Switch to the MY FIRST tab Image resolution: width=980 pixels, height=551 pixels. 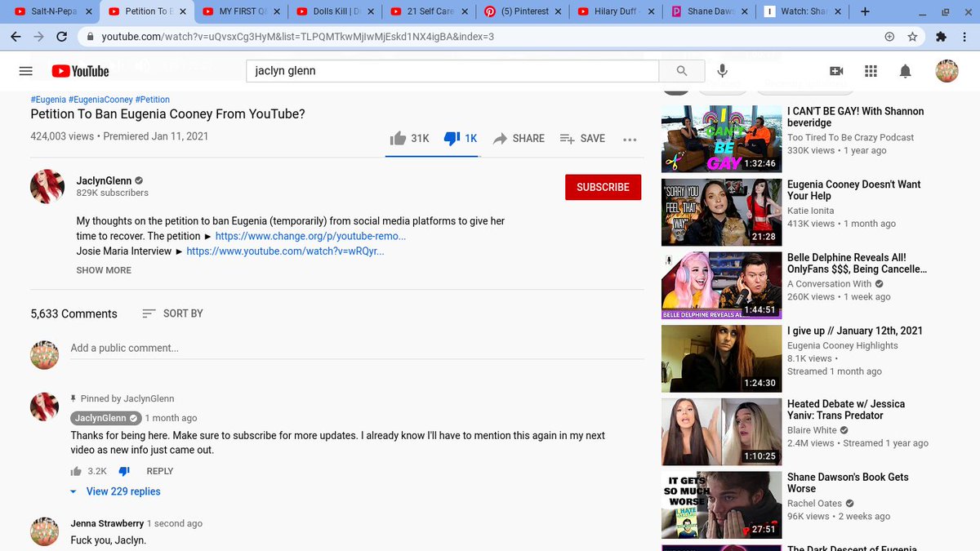pyautogui.click(x=241, y=11)
